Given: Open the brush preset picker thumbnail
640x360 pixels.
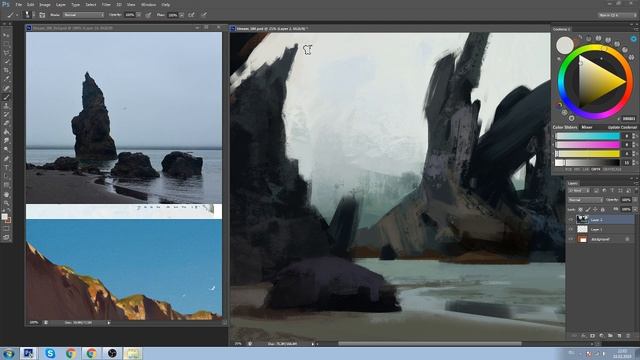Looking at the screenshot, I should 27,15.
